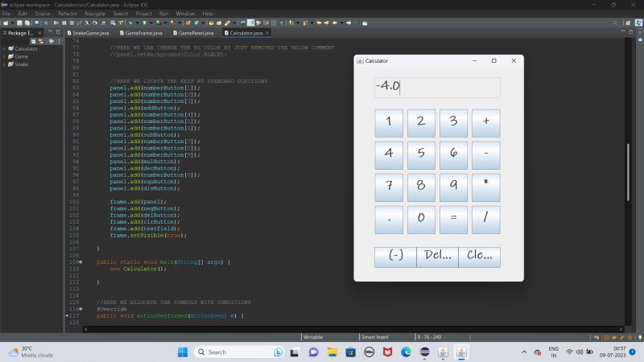Click the Suspend debug icon

(x=64, y=23)
